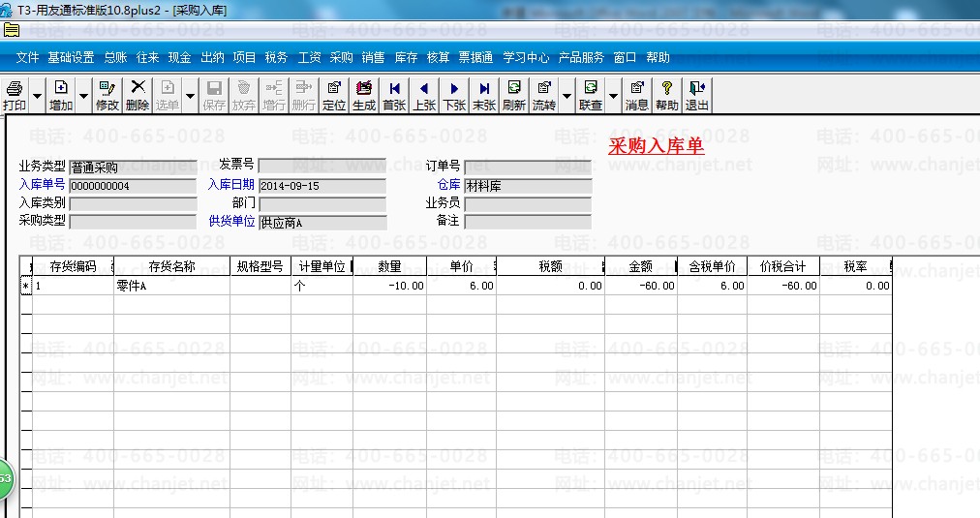Click the 入库日期 blue label
980x518 pixels.
pyautogui.click(x=231, y=184)
